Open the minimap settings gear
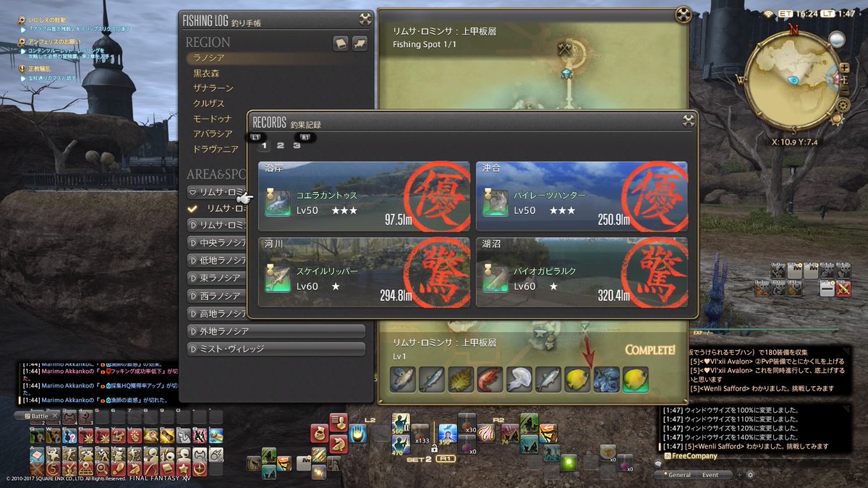The width and height of the screenshot is (868, 488). point(842,106)
